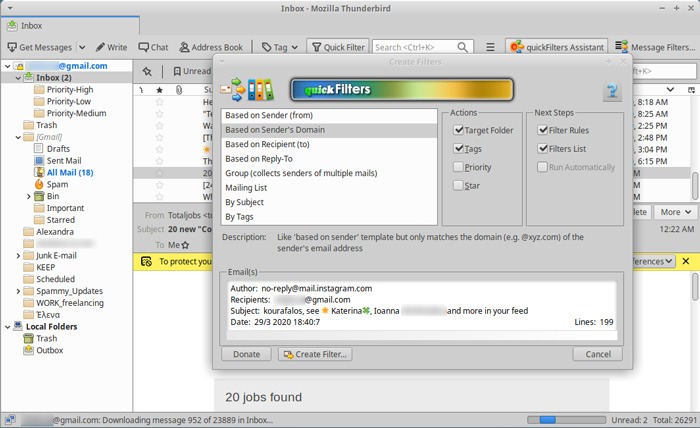This screenshot has height=428, width=700.
Task: Click the Donate button
Action: [246, 354]
